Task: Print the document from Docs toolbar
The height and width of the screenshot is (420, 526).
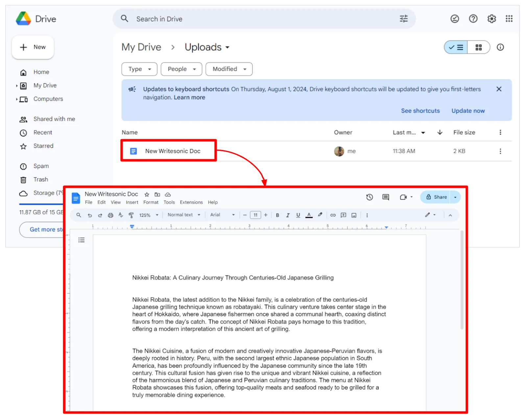Action: [x=110, y=215]
